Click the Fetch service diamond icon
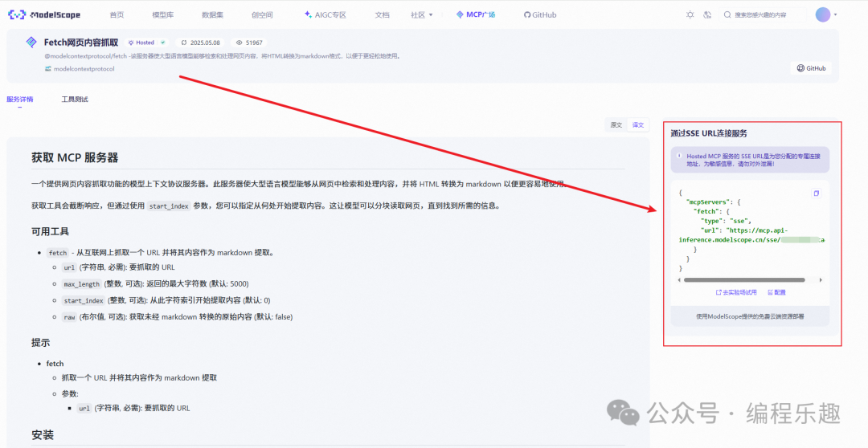The image size is (868, 448). point(31,42)
